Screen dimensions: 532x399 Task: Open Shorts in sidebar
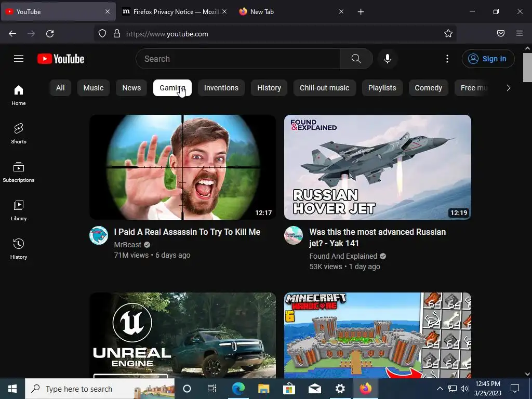coord(19,134)
